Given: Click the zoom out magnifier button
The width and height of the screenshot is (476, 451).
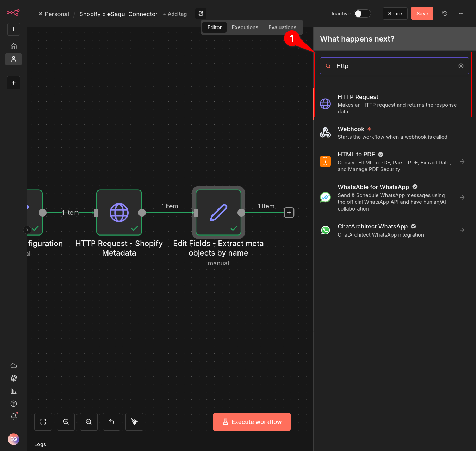Looking at the screenshot, I should pyautogui.click(x=89, y=422).
